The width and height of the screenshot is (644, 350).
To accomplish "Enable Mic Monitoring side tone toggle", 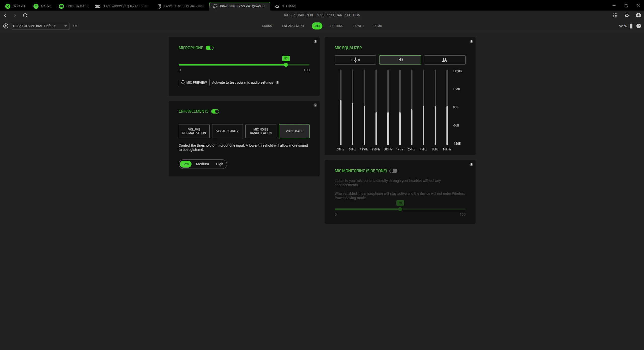I will 393,171.
